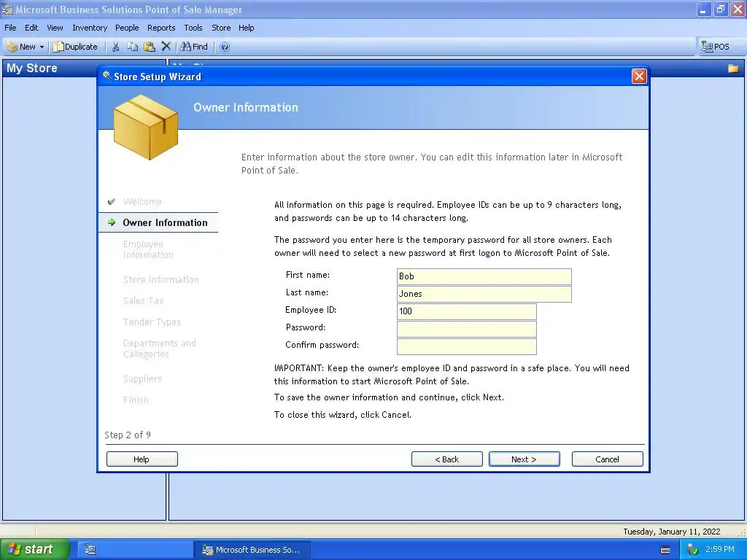Open the New item toolbar button
The image size is (747, 560).
pyautogui.click(x=21, y=47)
